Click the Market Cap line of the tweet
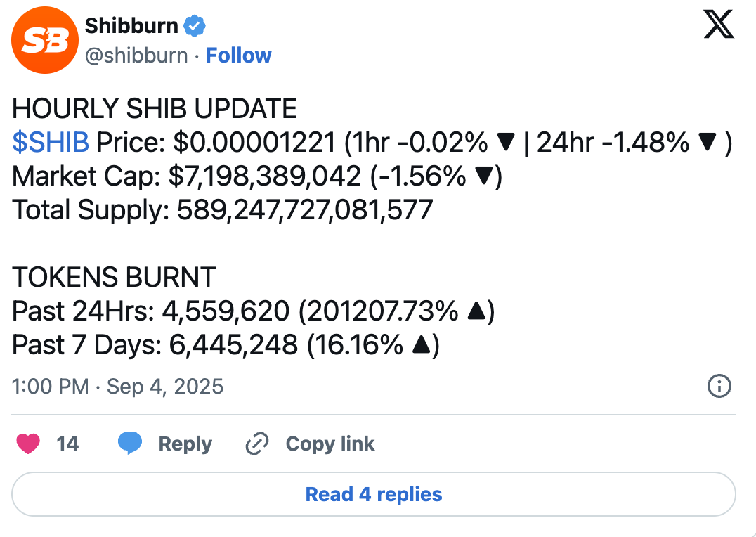Screen dimensions: 756x537 (257, 176)
